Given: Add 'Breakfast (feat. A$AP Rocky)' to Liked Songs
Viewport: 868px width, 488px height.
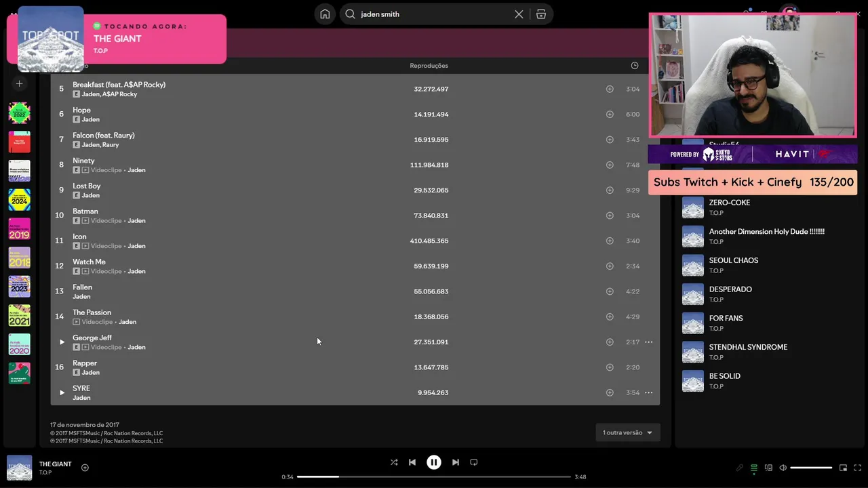Looking at the screenshot, I should (x=610, y=89).
